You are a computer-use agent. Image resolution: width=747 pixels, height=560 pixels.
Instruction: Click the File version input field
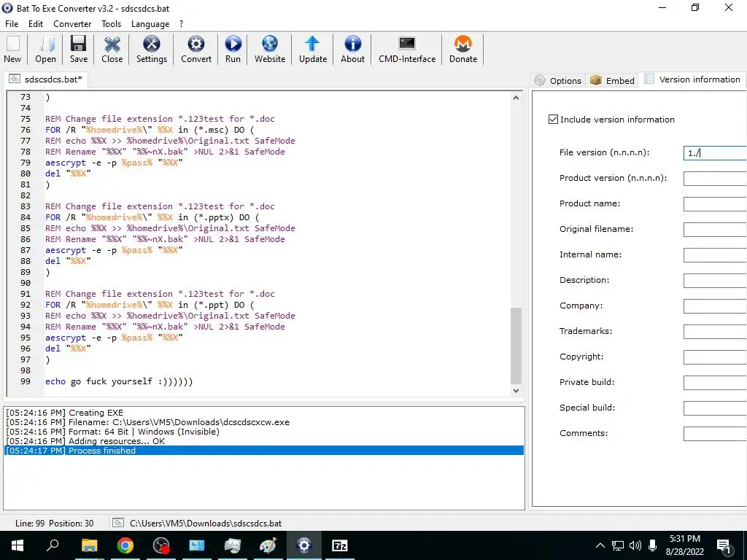(715, 153)
